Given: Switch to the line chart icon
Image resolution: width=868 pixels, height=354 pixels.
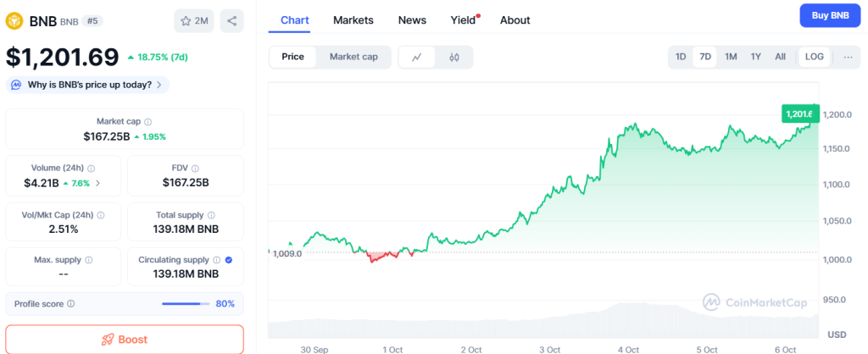Looking at the screenshot, I should pyautogui.click(x=417, y=57).
